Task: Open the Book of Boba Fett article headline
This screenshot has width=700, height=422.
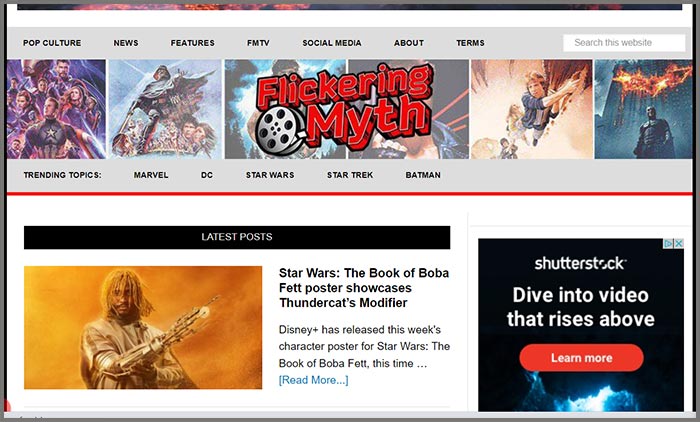Action: [363, 288]
